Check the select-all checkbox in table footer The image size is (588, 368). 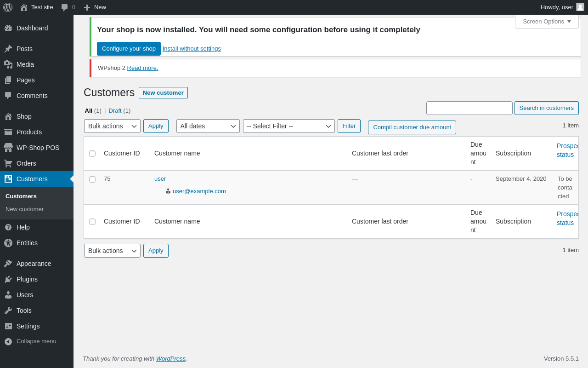pyautogui.click(x=92, y=222)
